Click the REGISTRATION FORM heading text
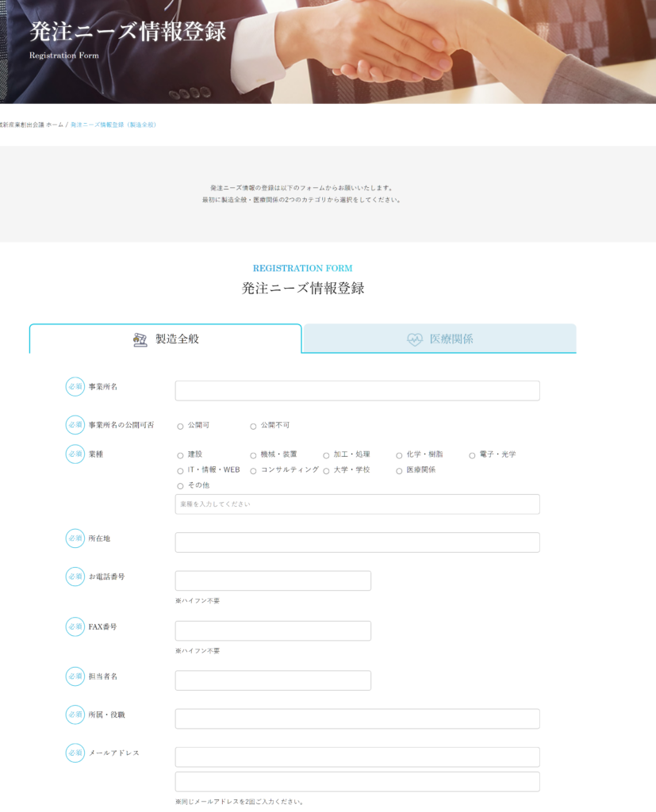Screen dimensions: 656x812 [302, 268]
